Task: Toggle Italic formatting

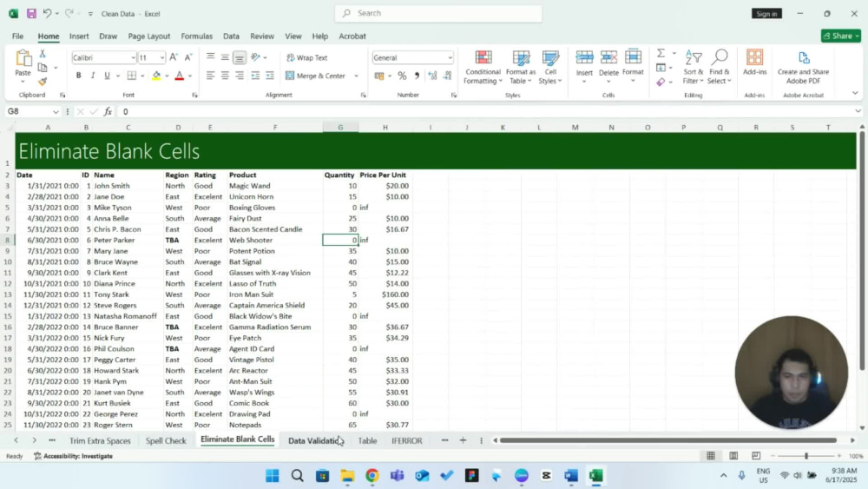Action: pos(93,76)
